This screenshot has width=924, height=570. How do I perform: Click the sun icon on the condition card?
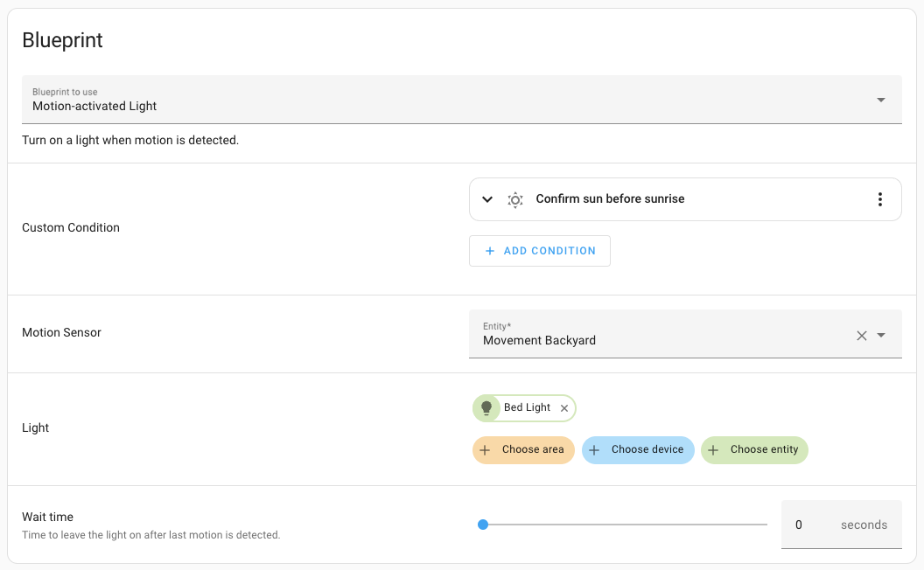tap(515, 199)
